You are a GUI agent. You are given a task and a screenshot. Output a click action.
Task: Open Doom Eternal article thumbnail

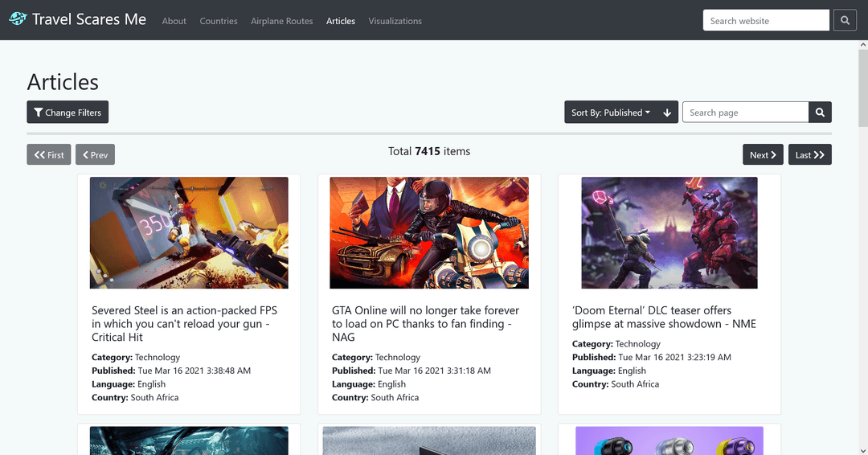(x=669, y=232)
